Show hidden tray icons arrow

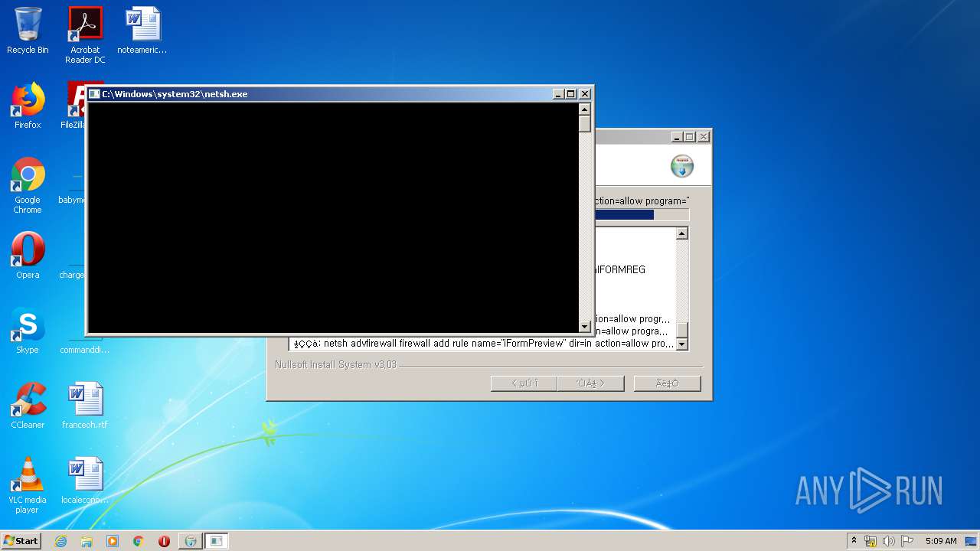pyautogui.click(x=854, y=541)
